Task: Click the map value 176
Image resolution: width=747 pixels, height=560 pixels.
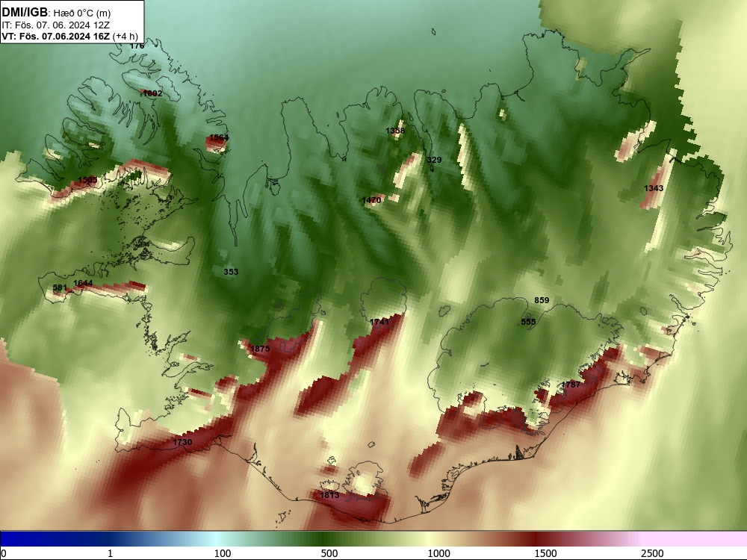Action: (x=137, y=46)
